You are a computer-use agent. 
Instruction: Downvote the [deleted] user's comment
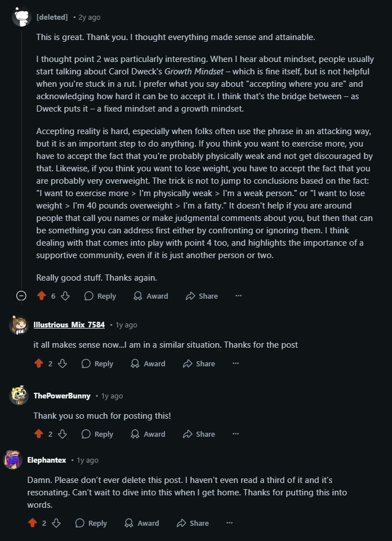[65, 296]
